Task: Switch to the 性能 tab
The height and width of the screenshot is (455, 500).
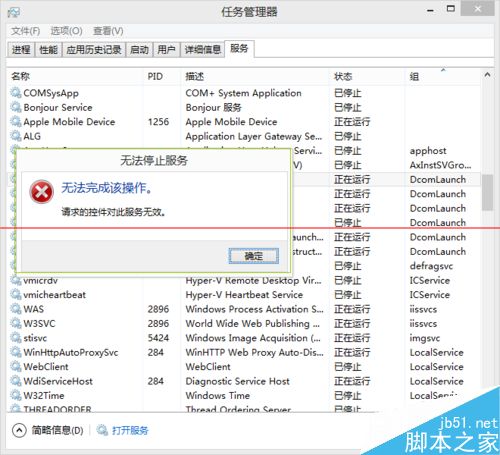Action: tap(48, 50)
